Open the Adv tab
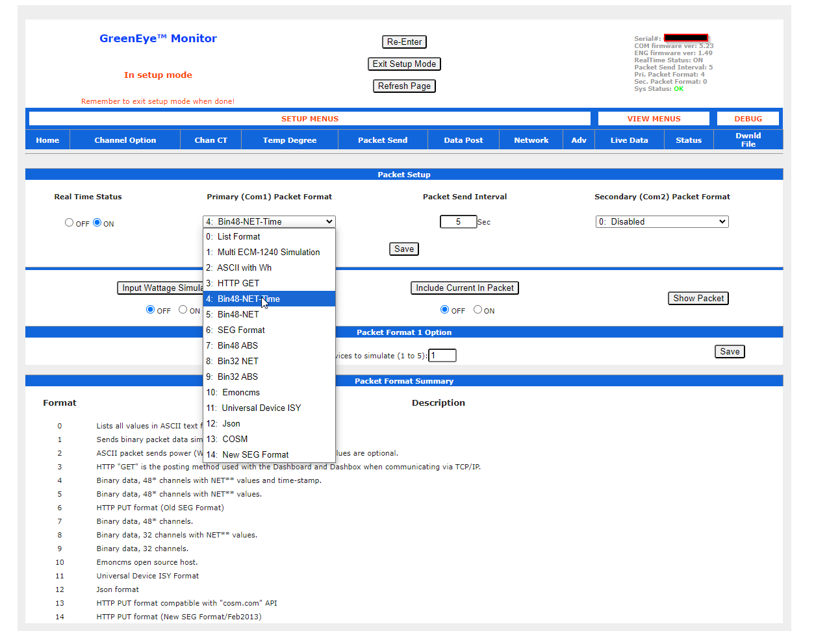Screen dimensions: 840x631 (x=579, y=140)
